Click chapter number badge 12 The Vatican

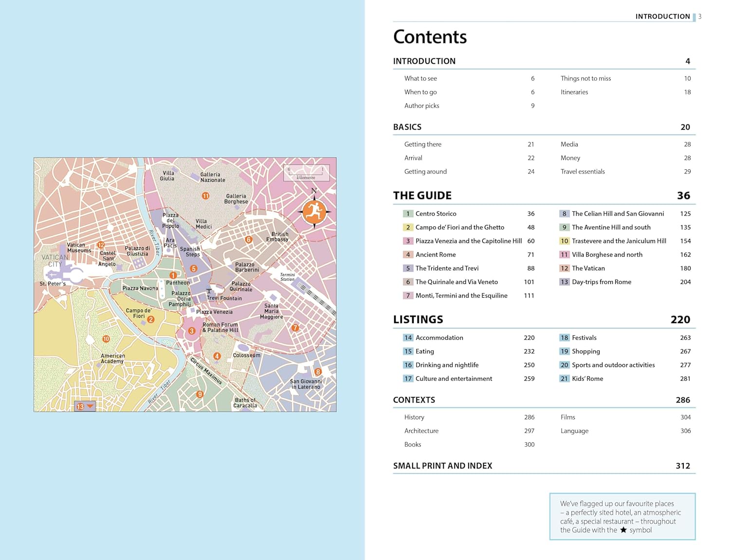click(x=564, y=268)
